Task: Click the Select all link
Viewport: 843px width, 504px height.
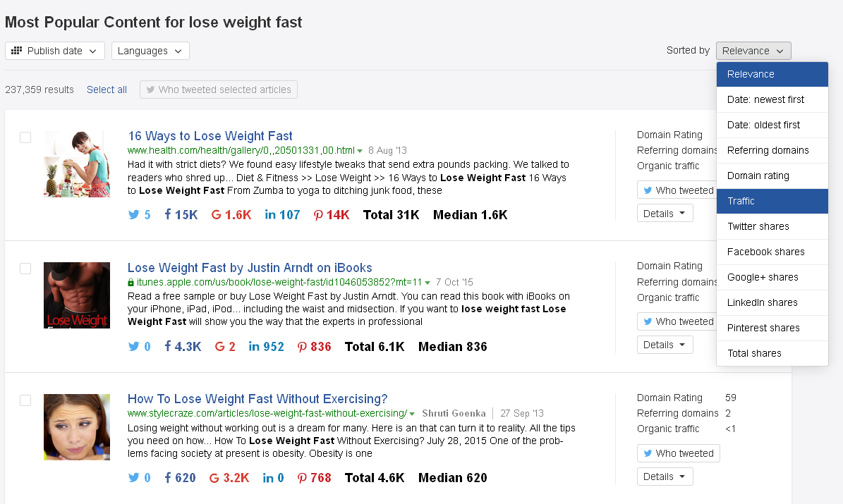Action: tap(107, 90)
